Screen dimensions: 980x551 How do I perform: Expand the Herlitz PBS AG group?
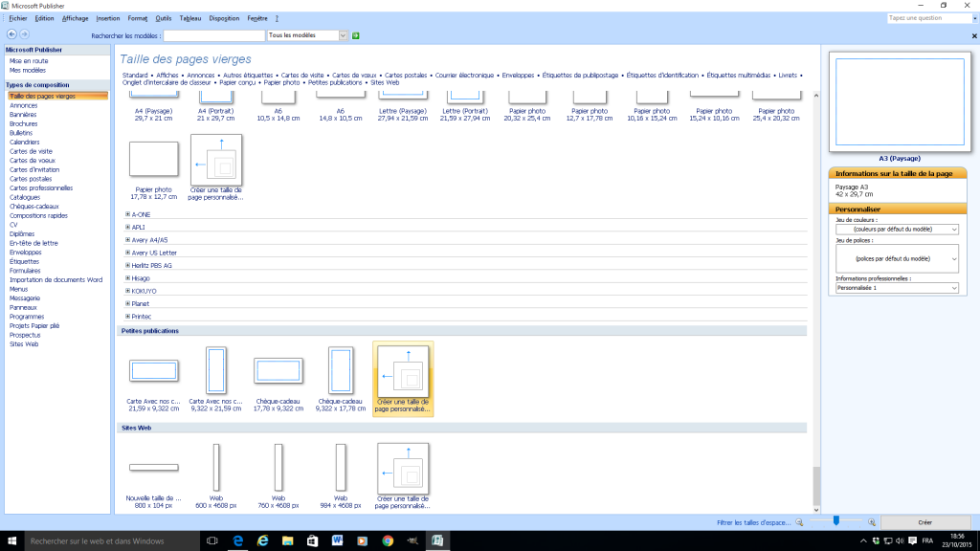pyautogui.click(x=127, y=266)
